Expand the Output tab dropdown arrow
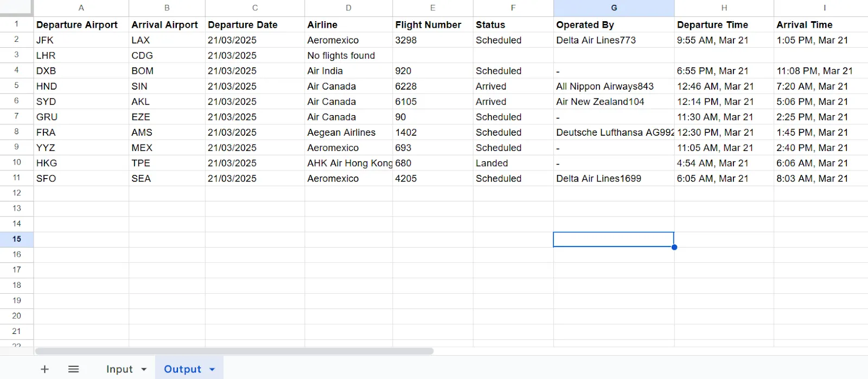Viewport: 868px width, 379px height. click(212, 369)
